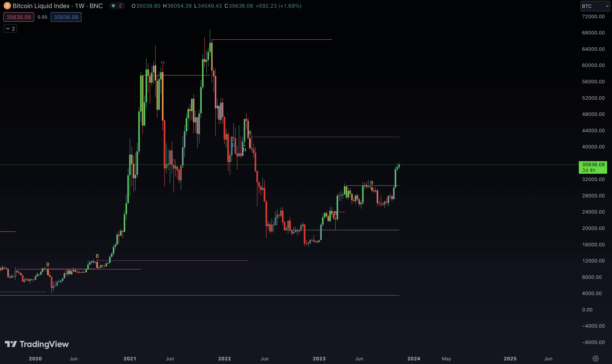The image size is (612, 364).
Task: Click the 2024 label on time axis
Action: pyautogui.click(x=413, y=358)
